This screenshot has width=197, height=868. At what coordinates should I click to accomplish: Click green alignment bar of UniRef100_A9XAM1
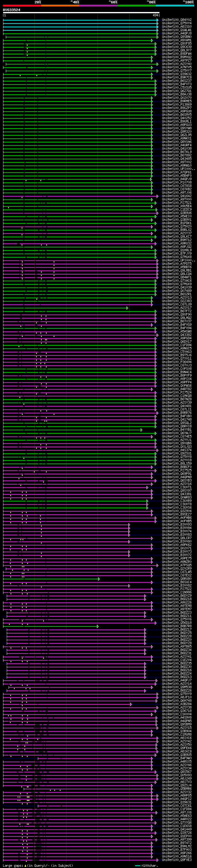78,40
